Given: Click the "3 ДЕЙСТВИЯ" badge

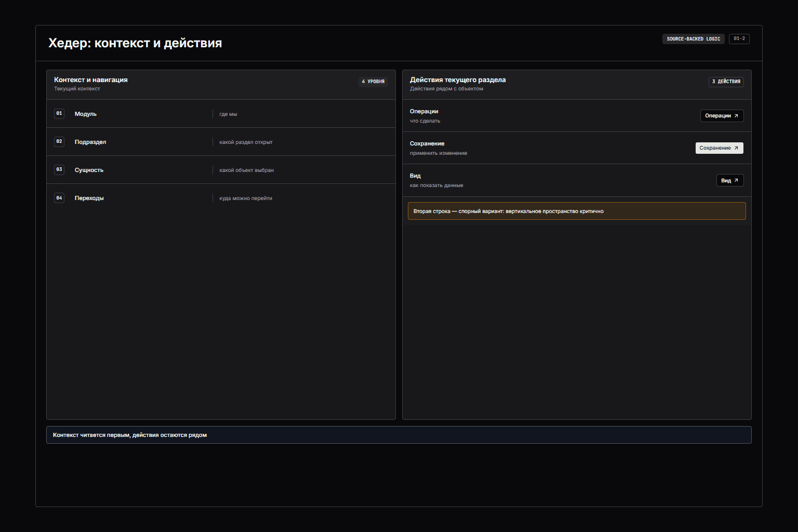Looking at the screenshot, I should pyautogui.click(x=726, y=82).
